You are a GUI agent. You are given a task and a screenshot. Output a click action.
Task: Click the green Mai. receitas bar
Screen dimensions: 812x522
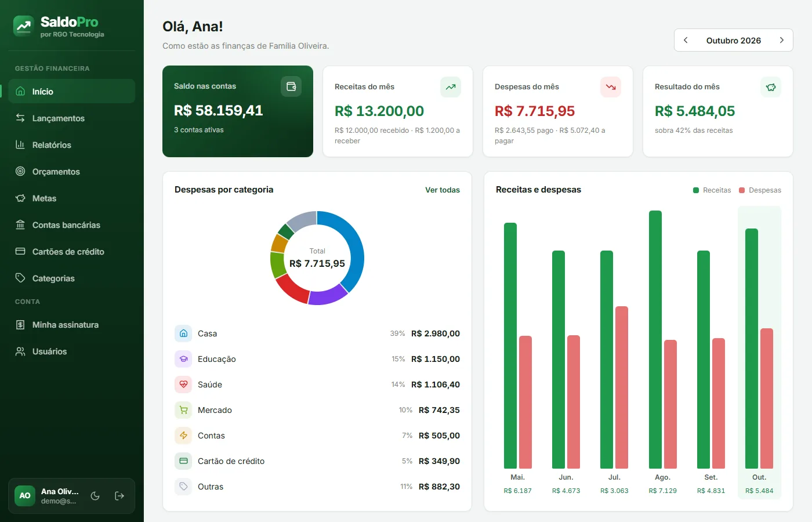click(510, 346)
